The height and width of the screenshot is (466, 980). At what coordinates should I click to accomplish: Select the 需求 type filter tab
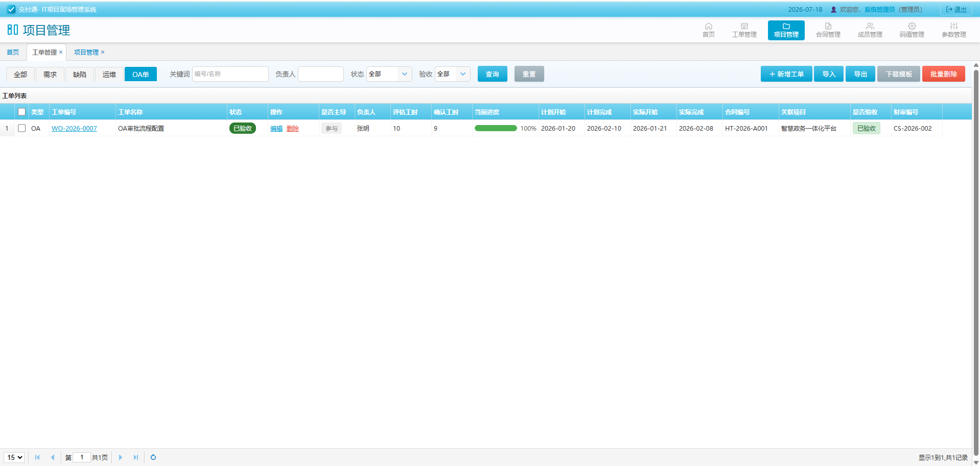coord(50,75)
